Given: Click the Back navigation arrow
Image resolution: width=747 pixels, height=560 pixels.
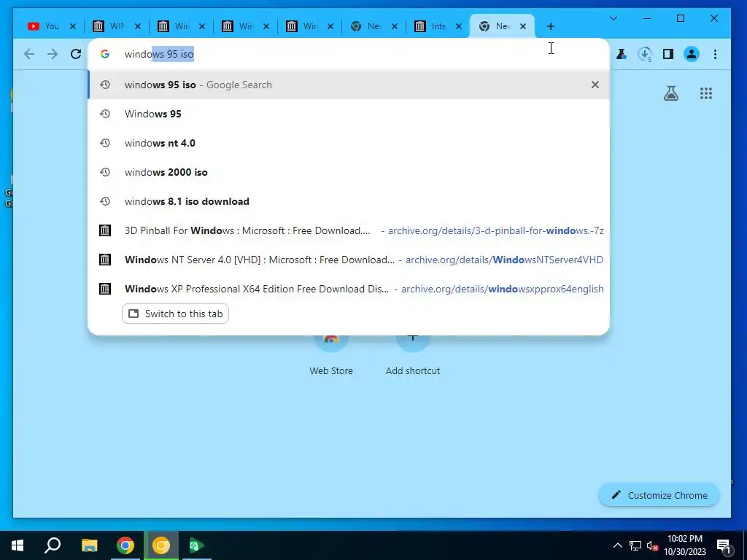Looking at the screenshot, I should pyautogui.click(x=29, y=54).
